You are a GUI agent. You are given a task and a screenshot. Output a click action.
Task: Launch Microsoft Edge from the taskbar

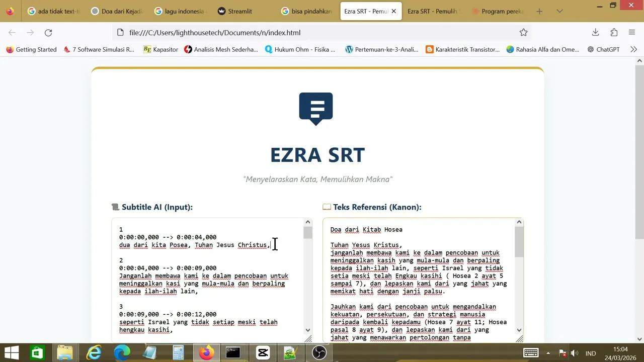(x=122, y=353)
